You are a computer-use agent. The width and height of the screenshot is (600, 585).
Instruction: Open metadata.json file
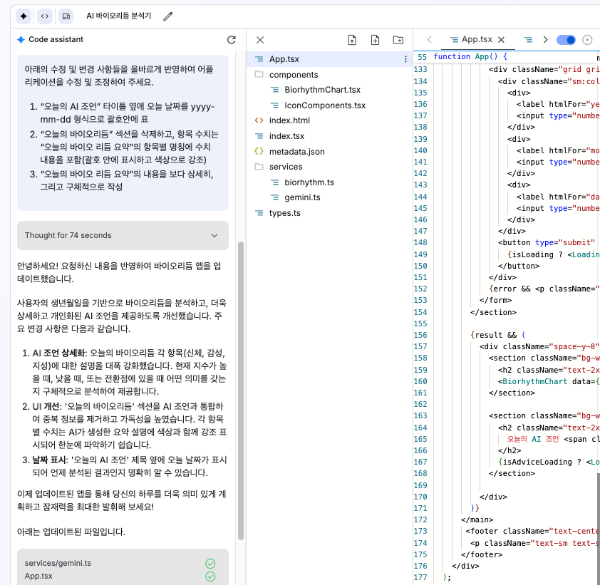coord(297,152)
